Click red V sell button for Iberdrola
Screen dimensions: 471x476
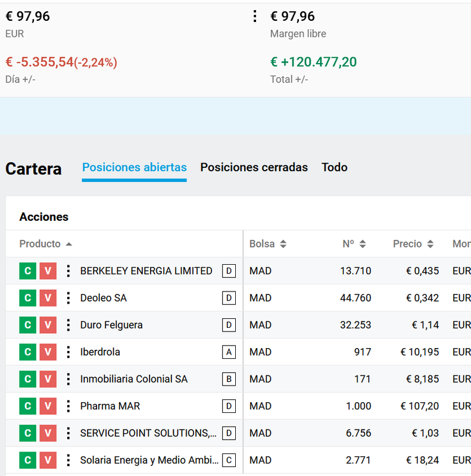[48, 352]
